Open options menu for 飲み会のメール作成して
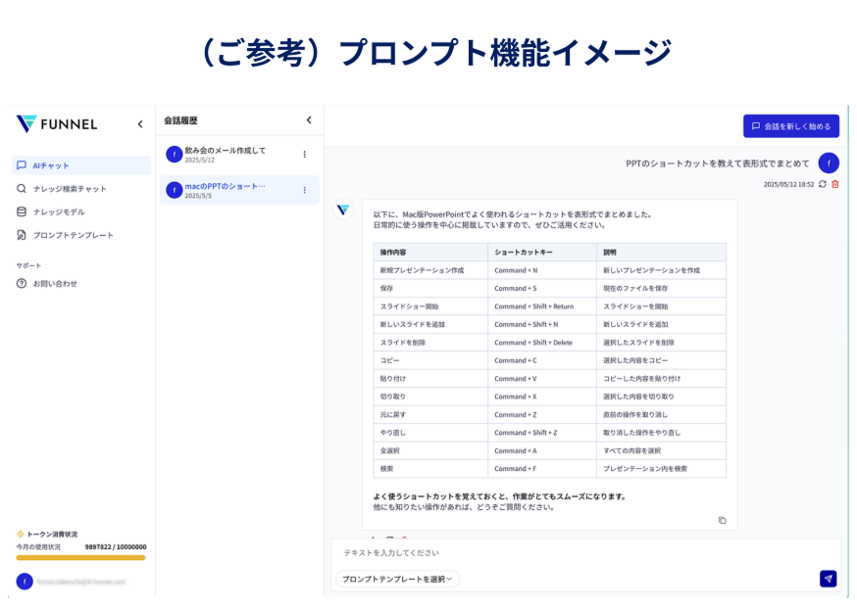Viewport: 857px width, 607px height. click(304, 155)
